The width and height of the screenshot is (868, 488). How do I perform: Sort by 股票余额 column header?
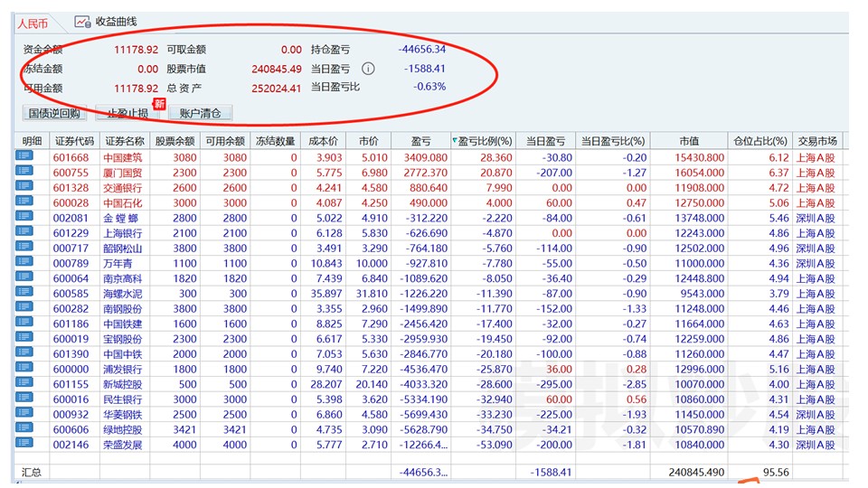[175, 141]
